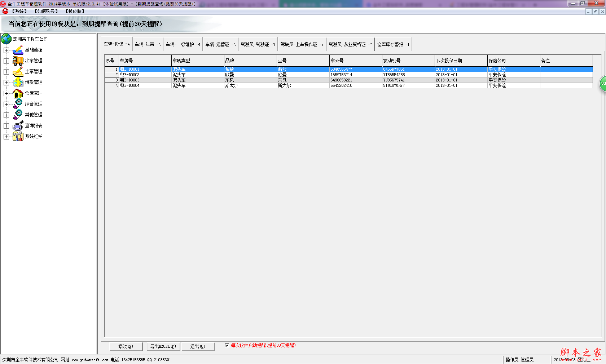The width and height of the screenshot is (606, 364).
Task: Click the 发动机号 column header
Action: click(x=408, y=61)
